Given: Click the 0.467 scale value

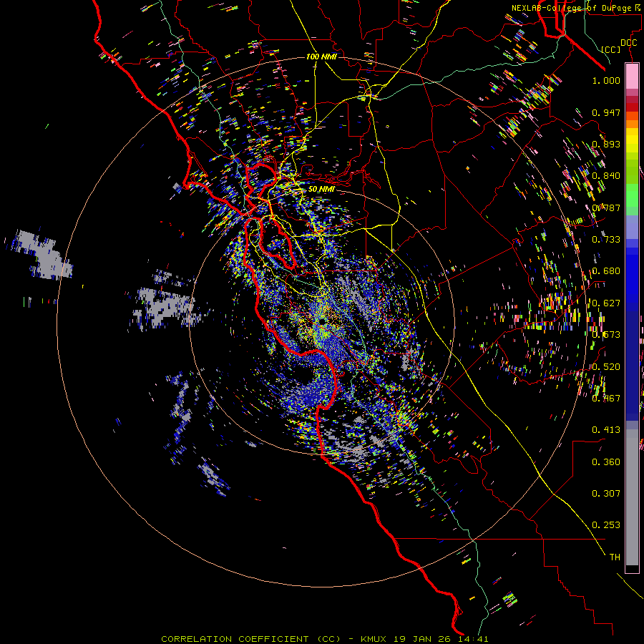Looking at the screenshot, I should pos(606,399).
